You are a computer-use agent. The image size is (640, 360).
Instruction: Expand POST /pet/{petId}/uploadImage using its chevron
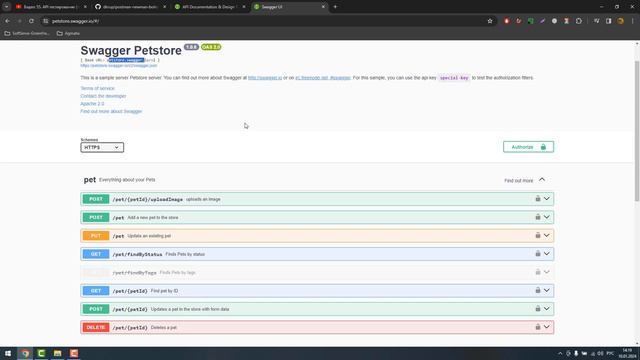(x=547, y=199)
